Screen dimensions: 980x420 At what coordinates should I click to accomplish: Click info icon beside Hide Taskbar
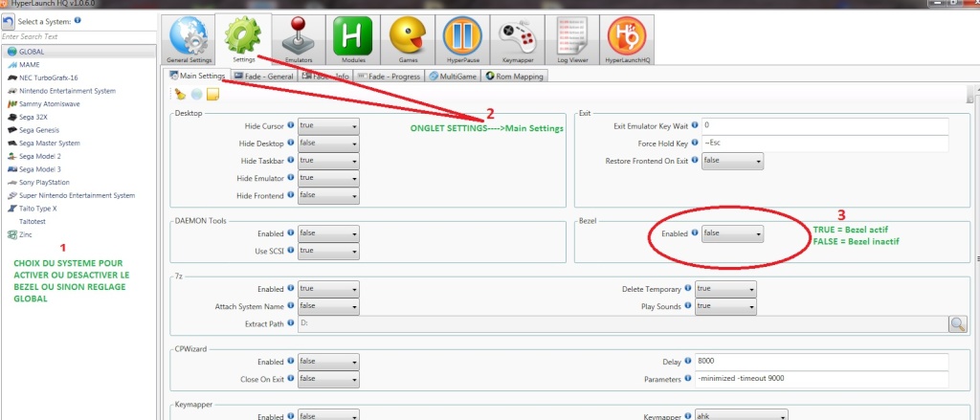(x=291, y=160)
